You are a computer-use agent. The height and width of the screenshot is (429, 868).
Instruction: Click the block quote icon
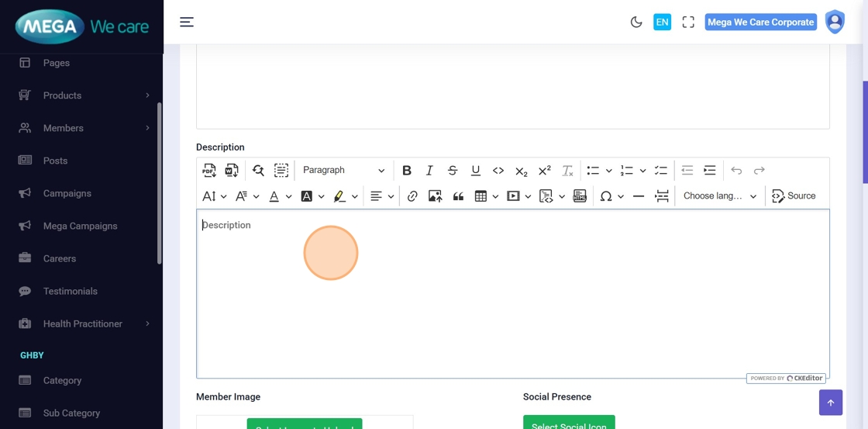(458, 196)
